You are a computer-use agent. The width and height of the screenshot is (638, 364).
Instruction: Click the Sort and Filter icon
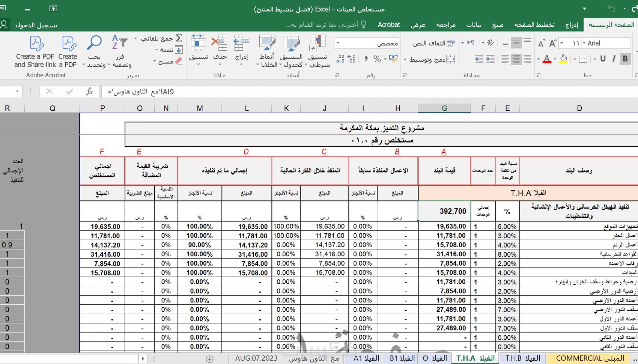[x=120, y=43]
